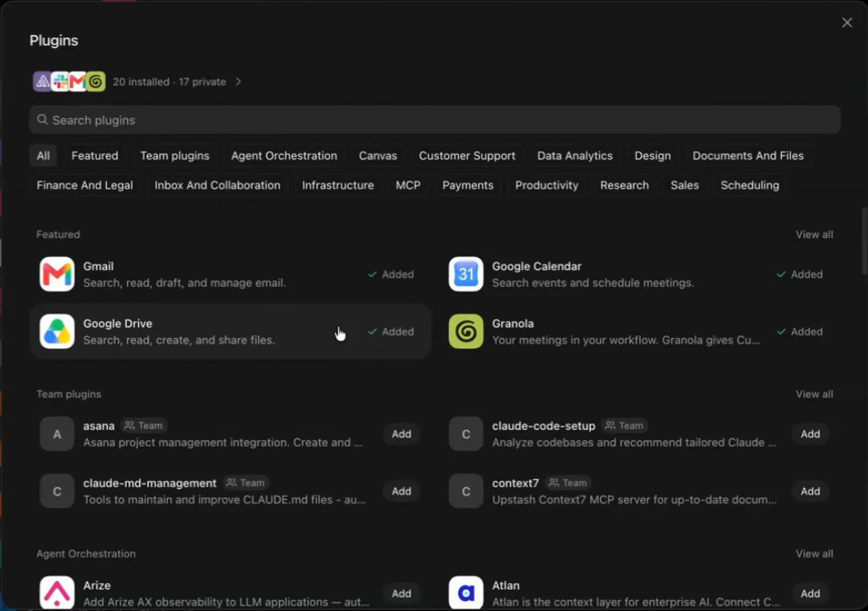The height and width of the screenshot is (611, 868).
Task: Select the Productivity filter tab
Action: pyautogui.click(x=547, y=185)
